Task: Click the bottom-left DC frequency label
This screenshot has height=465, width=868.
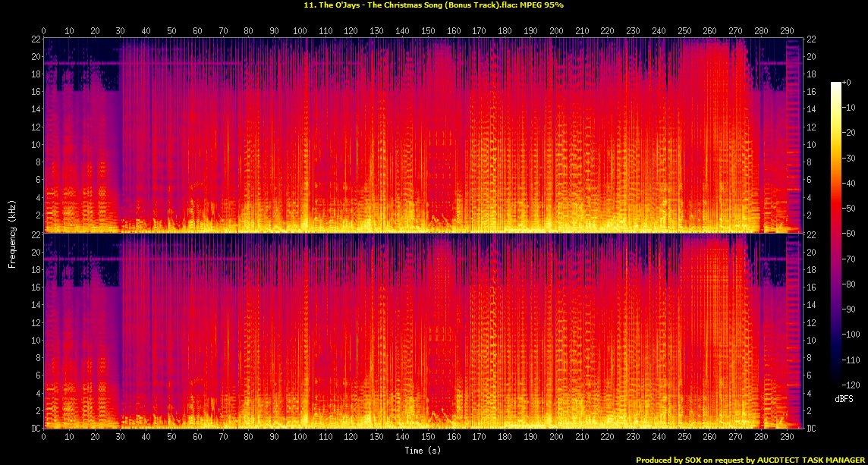Action: tap(35, 429)
